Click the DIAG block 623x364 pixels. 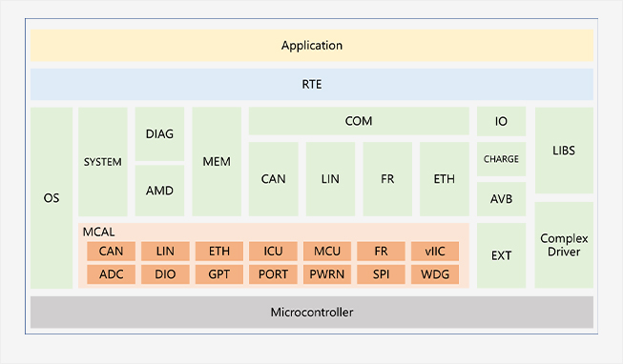point(159,133)
